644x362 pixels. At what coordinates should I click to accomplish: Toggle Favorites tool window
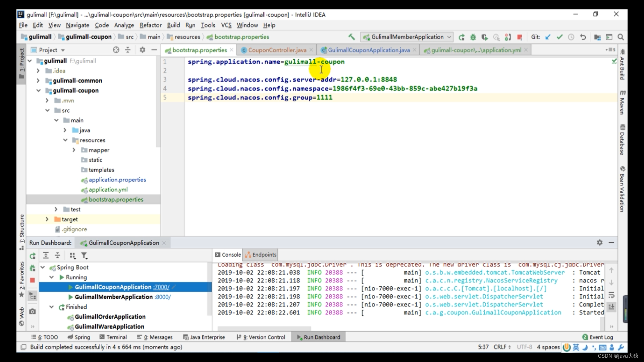21,279
